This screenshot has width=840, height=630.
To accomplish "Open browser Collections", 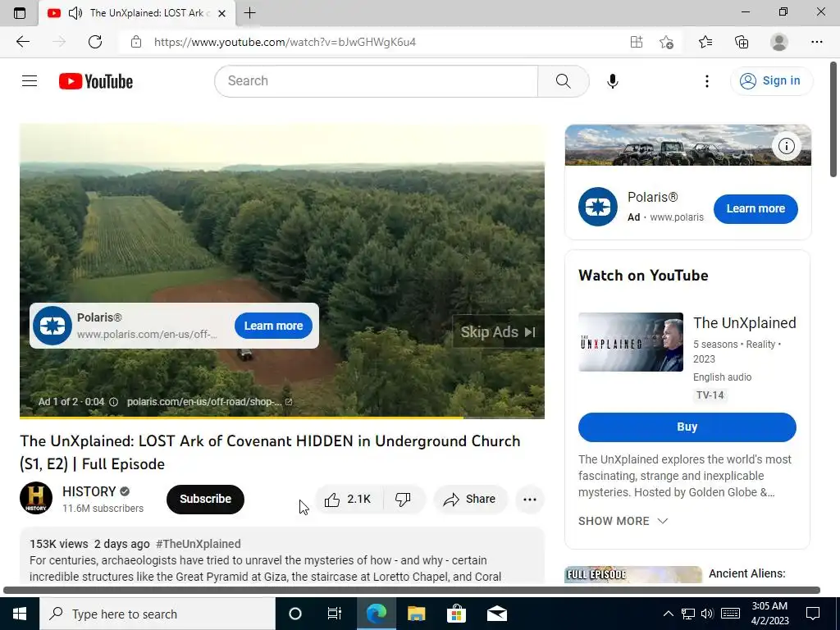I will pyautogui.click(x=742, y=42).
